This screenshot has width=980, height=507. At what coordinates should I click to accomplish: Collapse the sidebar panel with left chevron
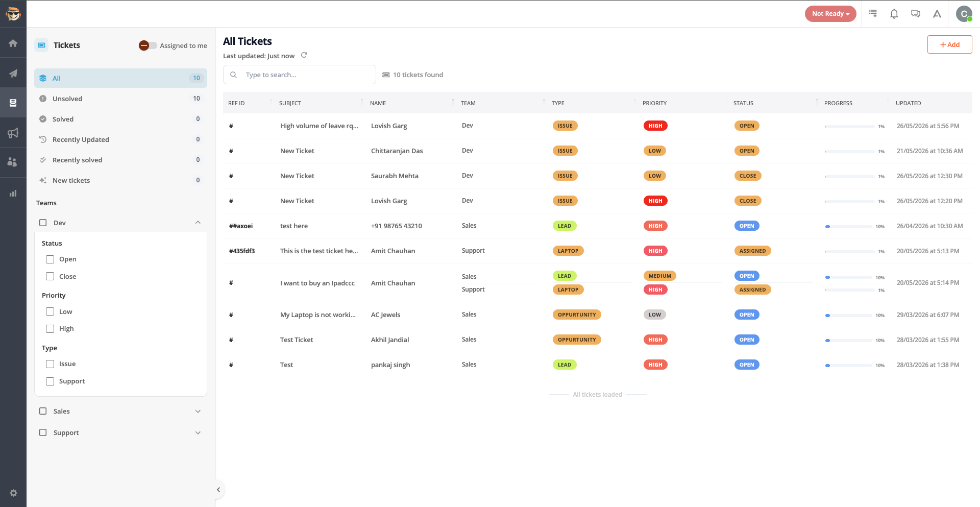tap(218, 490)
